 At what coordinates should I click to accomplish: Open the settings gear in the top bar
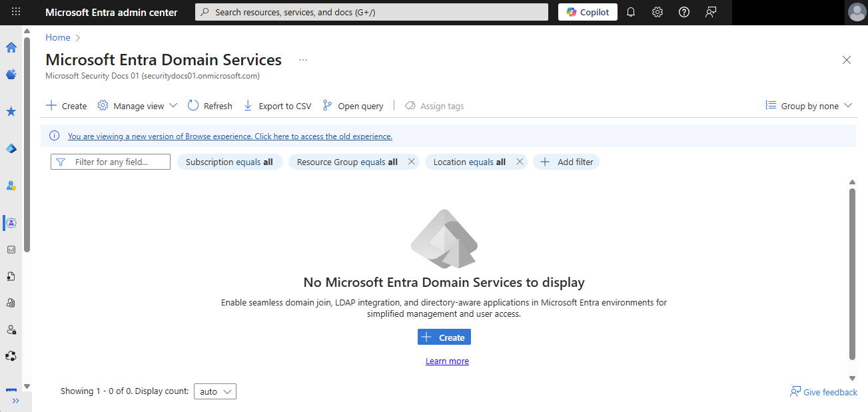click(x=657, y=11)
